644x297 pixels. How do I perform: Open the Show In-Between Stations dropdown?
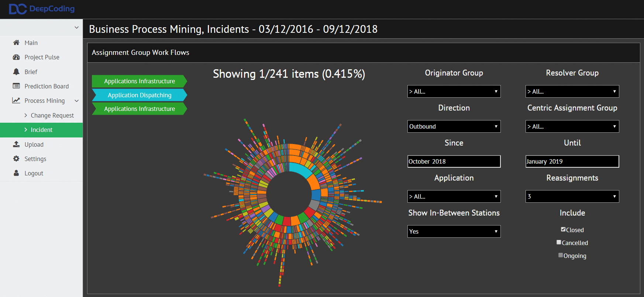[x=454, y=231]
